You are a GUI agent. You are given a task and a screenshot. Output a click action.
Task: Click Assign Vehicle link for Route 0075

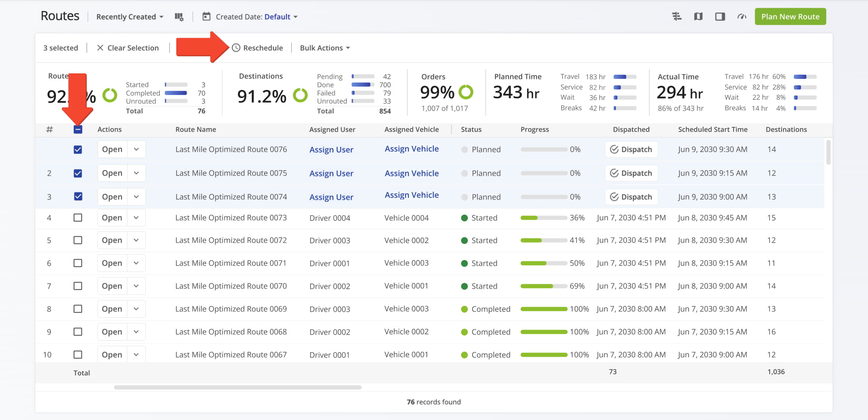pos(412,174)
